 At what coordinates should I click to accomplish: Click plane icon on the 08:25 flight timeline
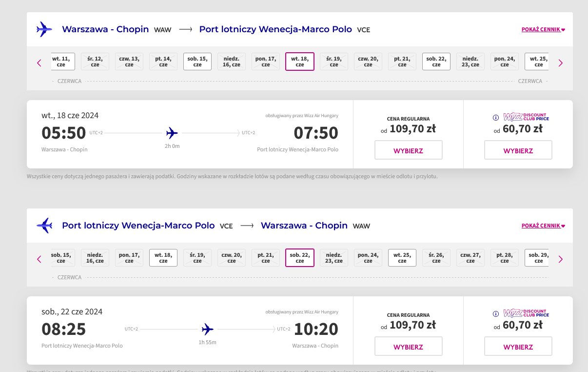coord(208,329)
